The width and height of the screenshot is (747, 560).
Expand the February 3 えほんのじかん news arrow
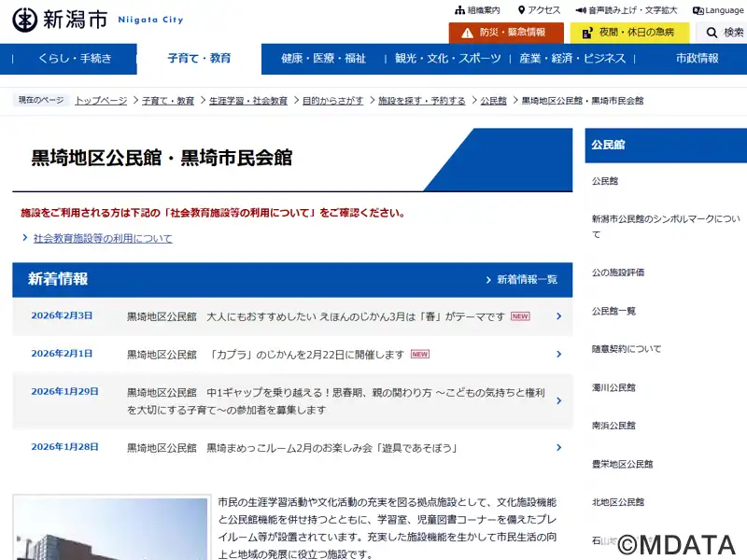[558, 316]
